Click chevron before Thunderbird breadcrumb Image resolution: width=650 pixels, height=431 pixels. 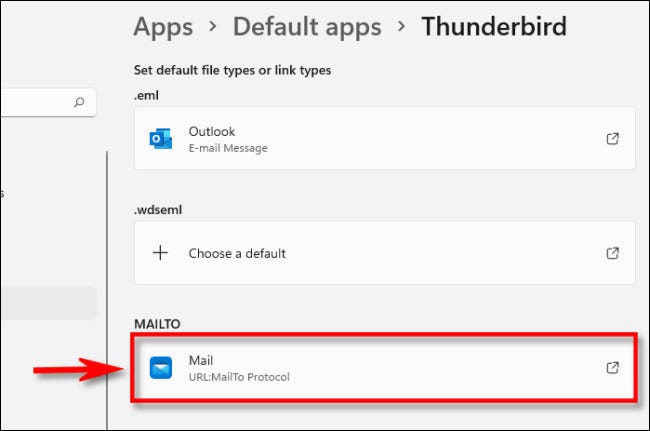click(x=401, y=27)
